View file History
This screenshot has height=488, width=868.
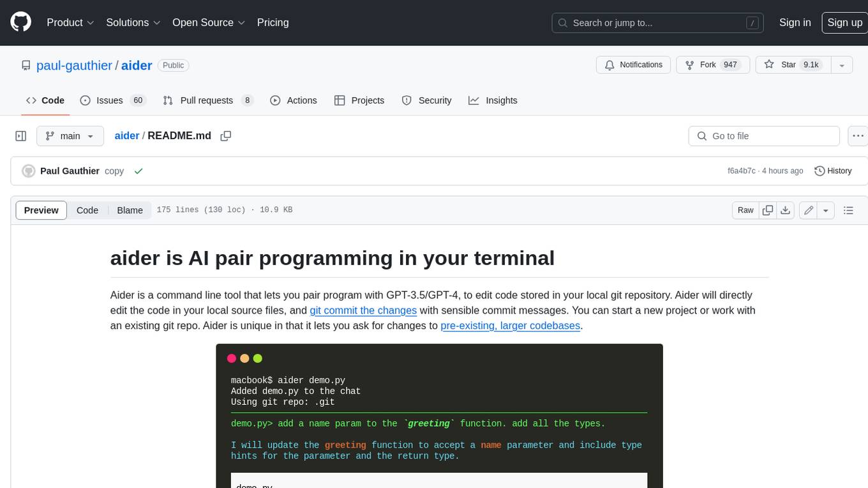pyautogui.click(x=834, y=171)
